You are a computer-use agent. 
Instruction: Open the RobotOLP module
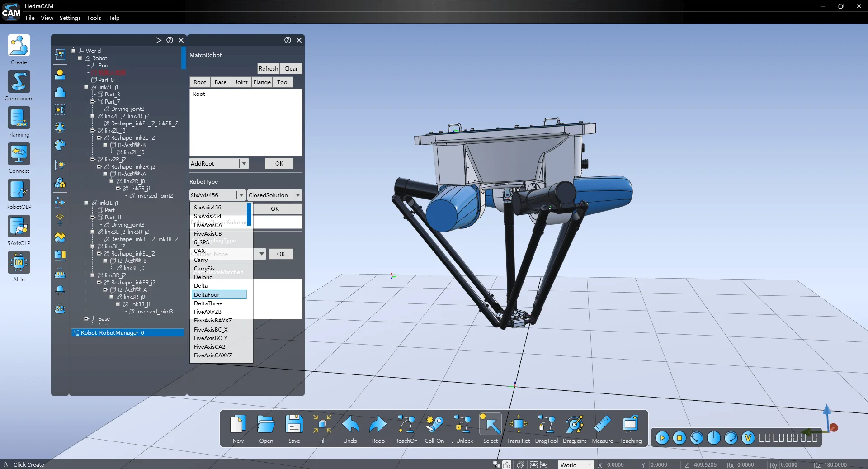[19, 190]
